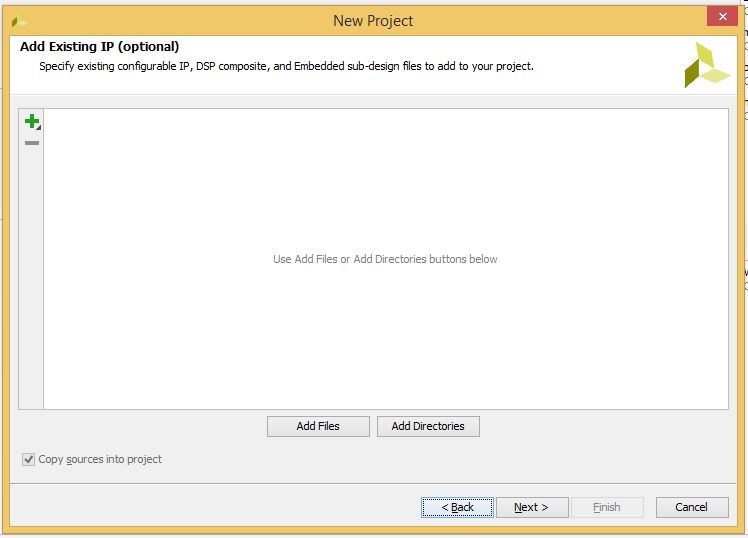This screenshot has width=748, height=538.
Task: Toggle the Copy sources into project checkbox
Action: (x=28, y=460)
